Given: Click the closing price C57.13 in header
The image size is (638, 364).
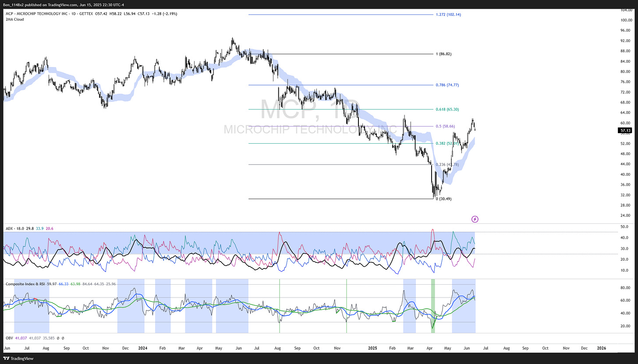Looking at the screenshot, I should coord(145,14).
